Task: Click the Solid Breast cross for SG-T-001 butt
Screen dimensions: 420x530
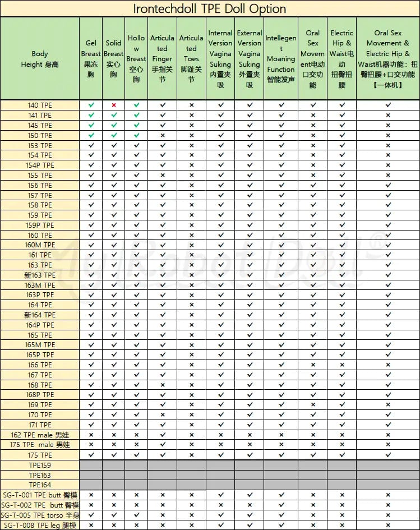Action: click(x=114, y=495)
